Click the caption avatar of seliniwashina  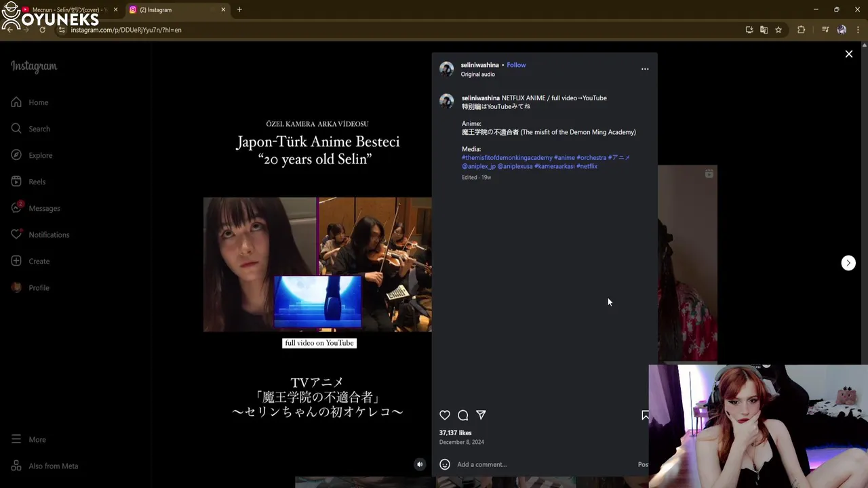[446, 102]
